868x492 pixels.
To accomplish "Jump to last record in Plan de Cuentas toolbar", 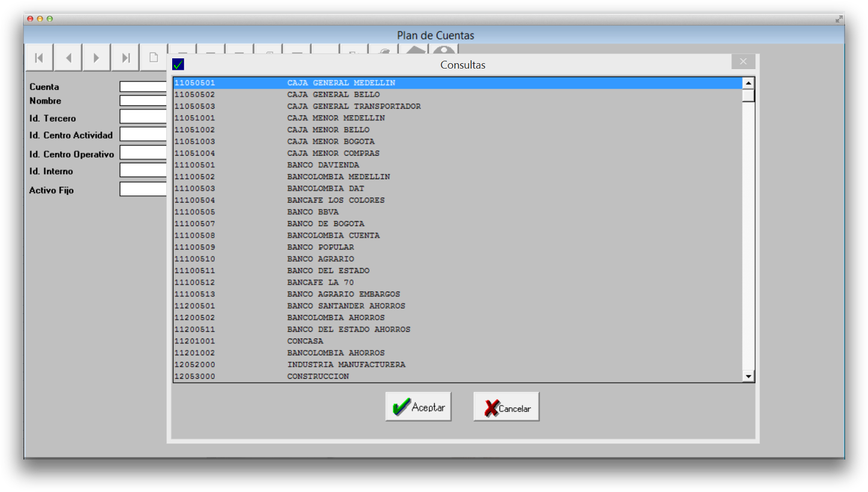I will click(126, 58).
